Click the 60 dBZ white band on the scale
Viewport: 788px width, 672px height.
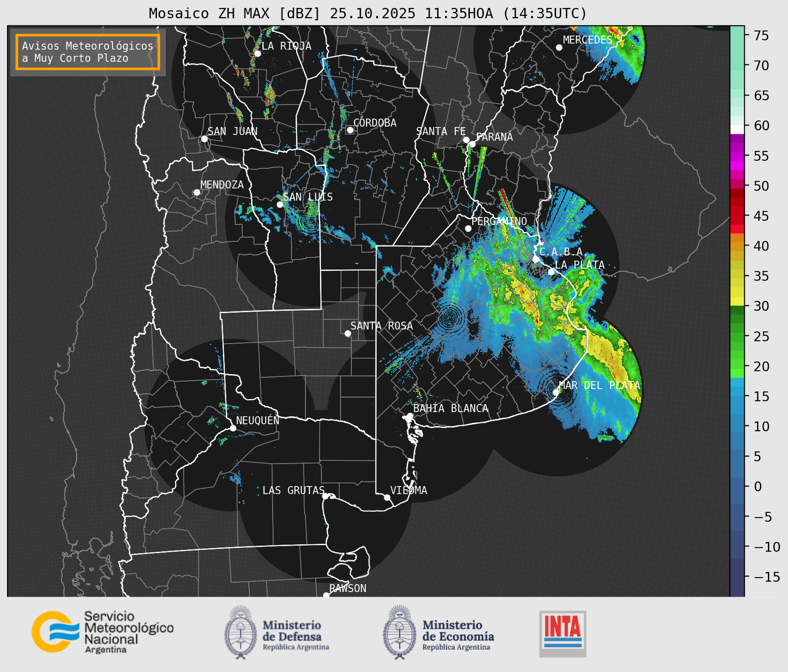click(737, 129)
